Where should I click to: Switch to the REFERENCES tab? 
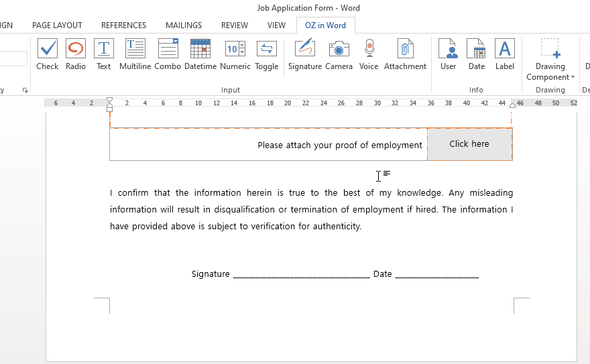(124, 25)
